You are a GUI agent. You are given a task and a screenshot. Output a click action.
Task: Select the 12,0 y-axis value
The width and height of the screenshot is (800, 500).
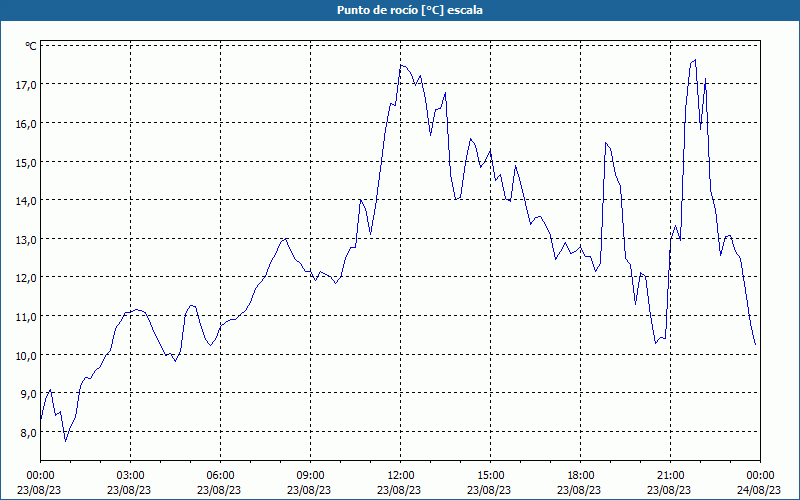pyautogui.click(x=26, y=278)
